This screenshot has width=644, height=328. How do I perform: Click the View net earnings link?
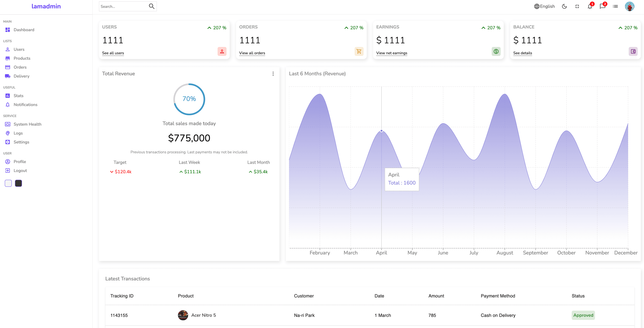391,53
